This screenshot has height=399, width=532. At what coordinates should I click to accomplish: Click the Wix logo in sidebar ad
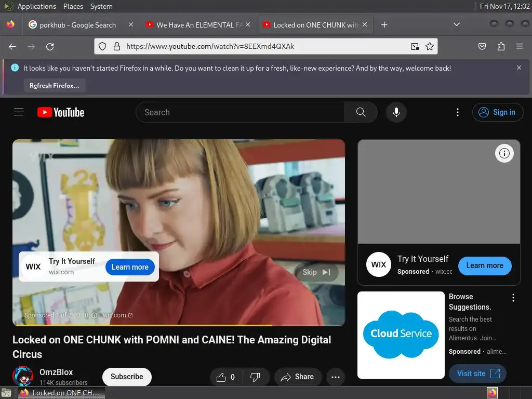378,264
